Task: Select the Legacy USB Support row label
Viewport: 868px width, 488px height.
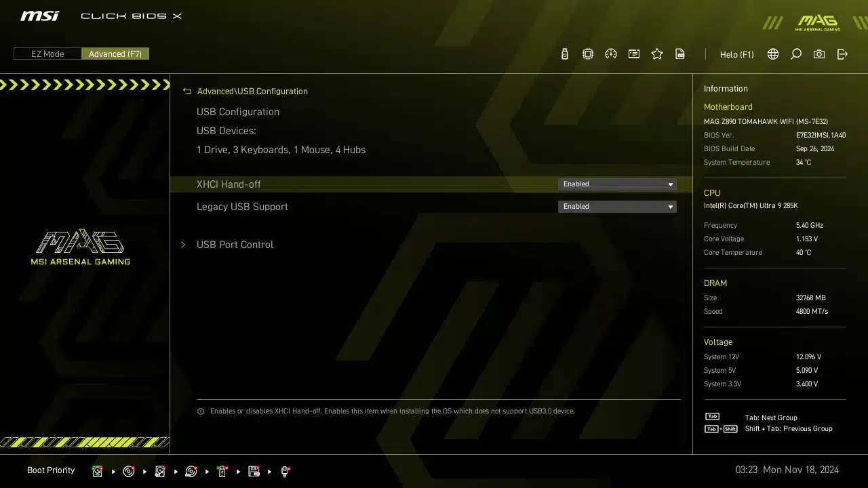Action: (x=242, y=207)
